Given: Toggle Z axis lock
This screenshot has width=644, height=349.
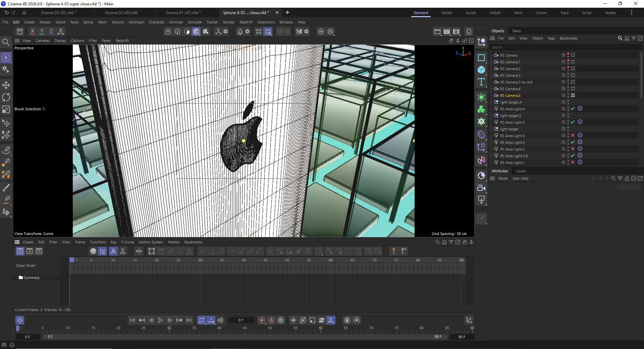Looking at the screenshot, I should pos(51,32).
